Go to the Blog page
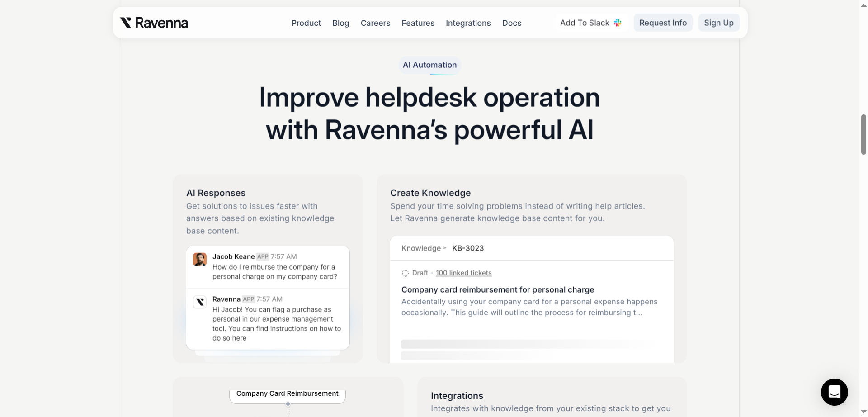 pos(340,23)
